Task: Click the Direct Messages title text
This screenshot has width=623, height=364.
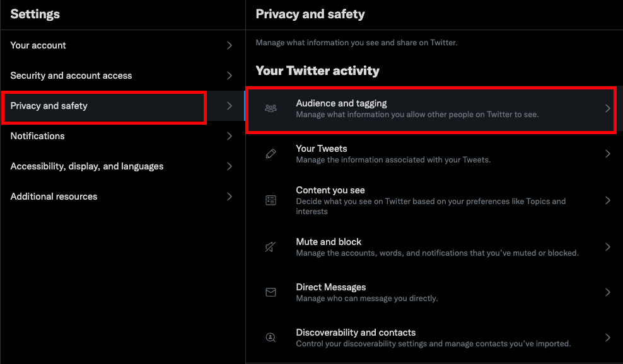Action: coord(331,287)
